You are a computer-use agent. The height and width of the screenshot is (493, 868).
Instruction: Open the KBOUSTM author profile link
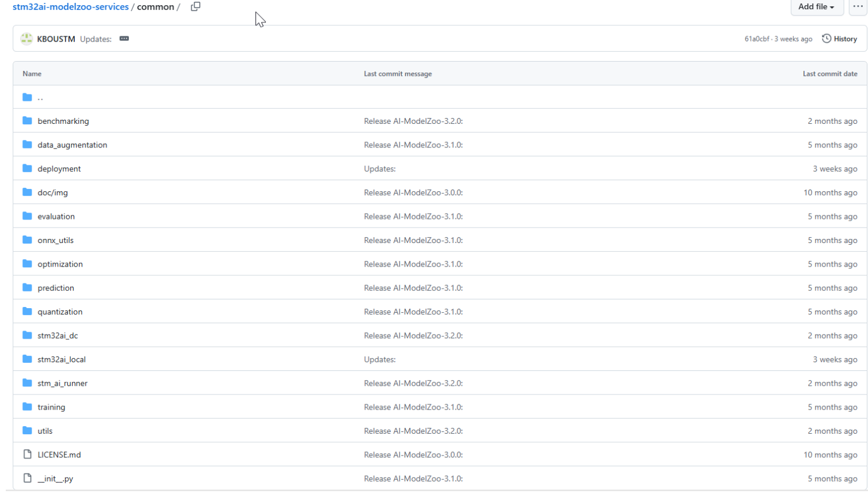point(56,39)
